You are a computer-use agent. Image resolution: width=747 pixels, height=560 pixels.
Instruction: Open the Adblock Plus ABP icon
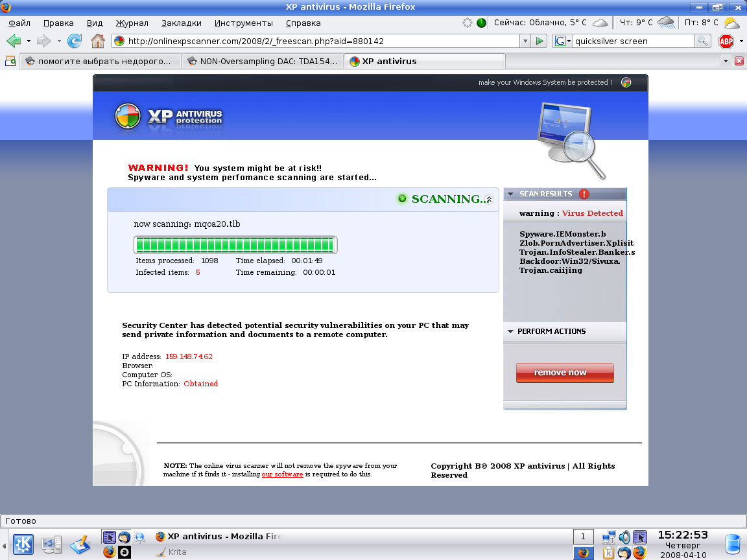(x=726, y=41)
